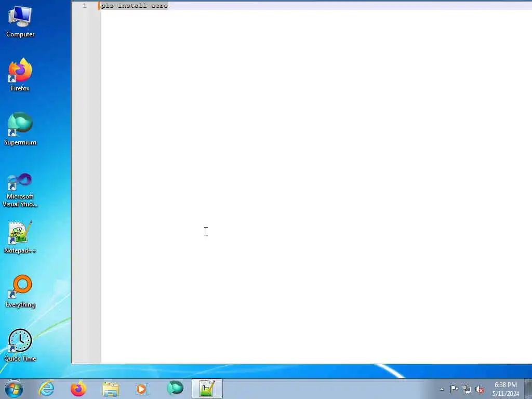The width and height of the screenshot is (532, 399).
Task: Open Windows Media Player from the taskbar
Action: pyautogui.click(x=142, y=389)
